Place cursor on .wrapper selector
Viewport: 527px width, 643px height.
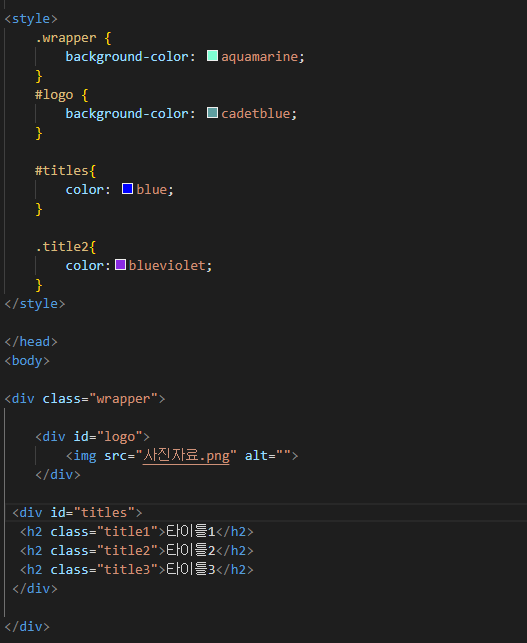click(66, 38)
